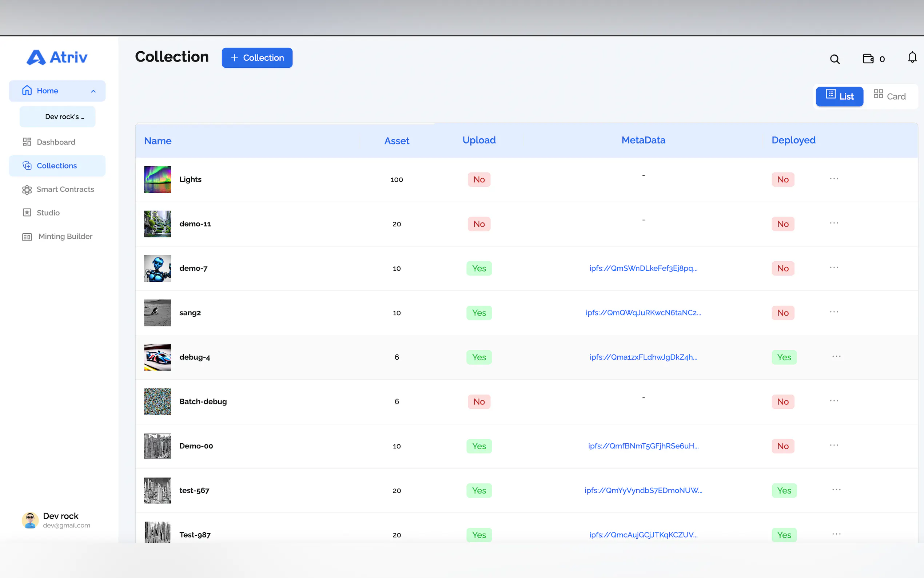Switch to List view
This screenshot has height=578, width=924.
(x=839, y=96)
